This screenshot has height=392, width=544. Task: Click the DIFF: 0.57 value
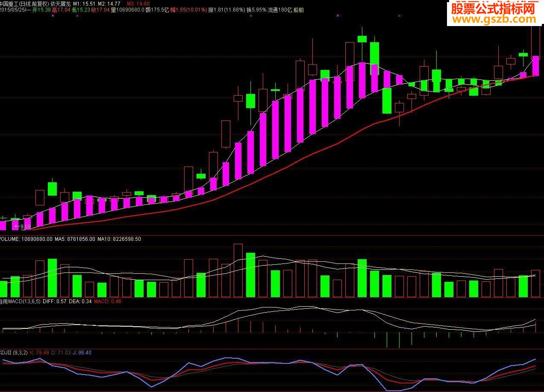pyautogui.click(x=55, y=301)
